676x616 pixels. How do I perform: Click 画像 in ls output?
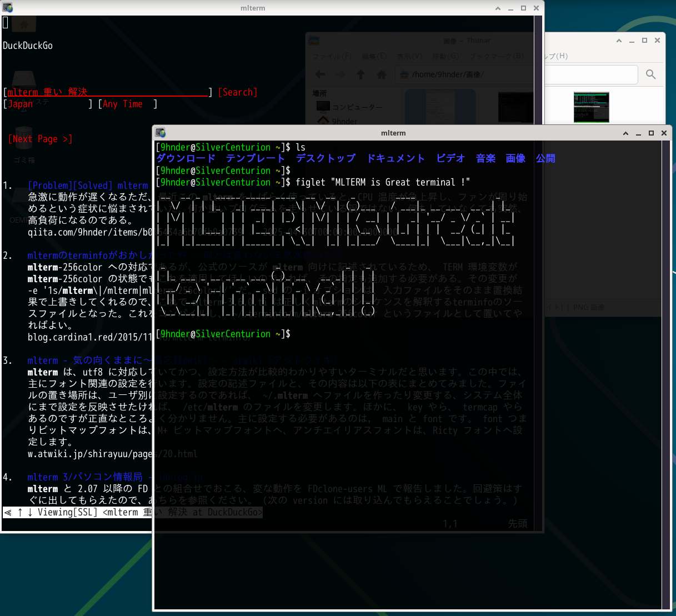click(515, 158)
